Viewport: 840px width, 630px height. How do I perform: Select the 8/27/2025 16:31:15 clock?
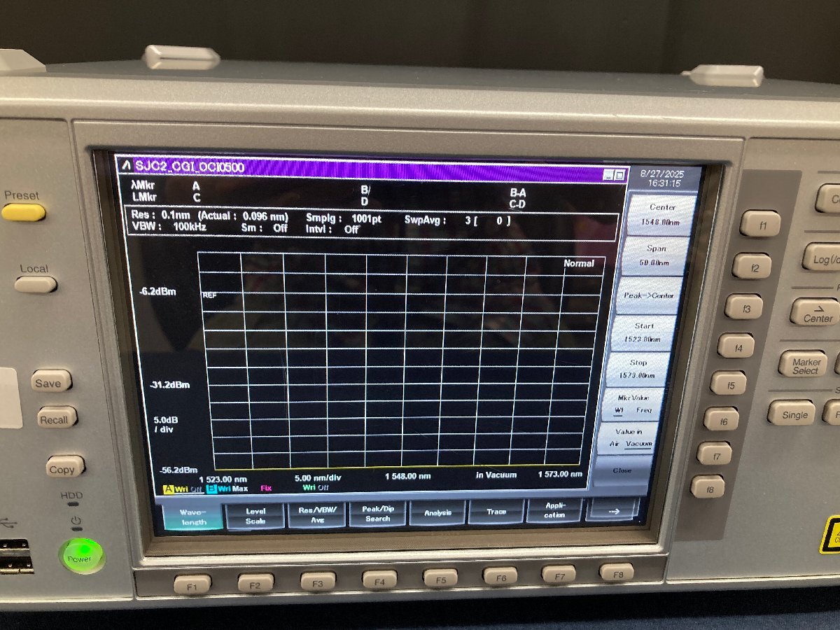click(664, 178)
